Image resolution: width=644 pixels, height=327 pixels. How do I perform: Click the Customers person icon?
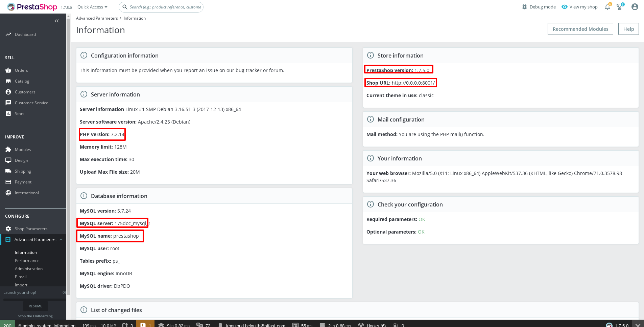click(x=8, y=92)
